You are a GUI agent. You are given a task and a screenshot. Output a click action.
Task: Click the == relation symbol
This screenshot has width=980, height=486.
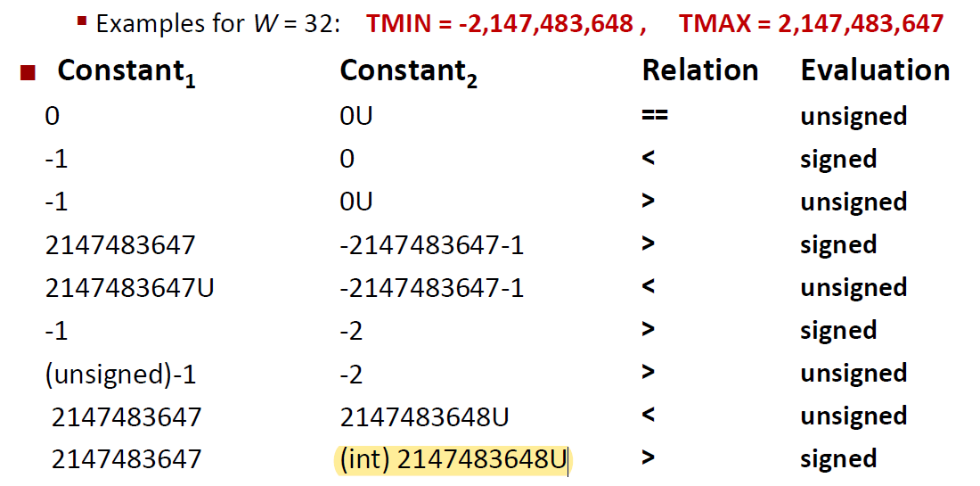[x=655, y=116]
